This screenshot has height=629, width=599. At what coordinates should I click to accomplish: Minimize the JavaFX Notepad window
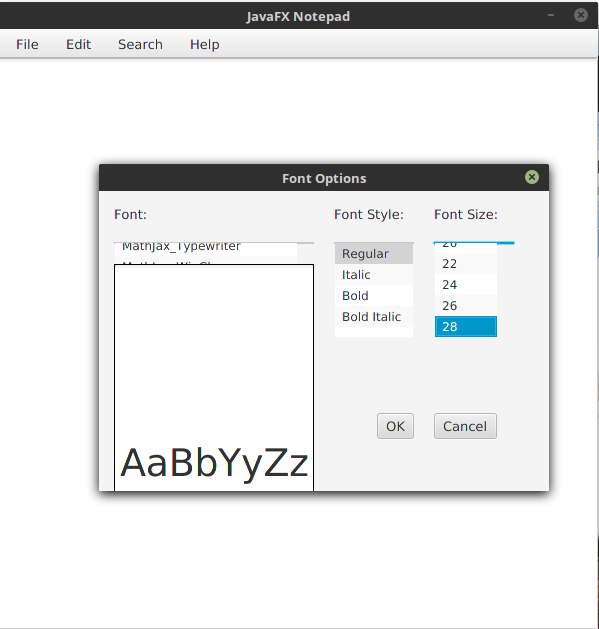(x=551, y=15)
